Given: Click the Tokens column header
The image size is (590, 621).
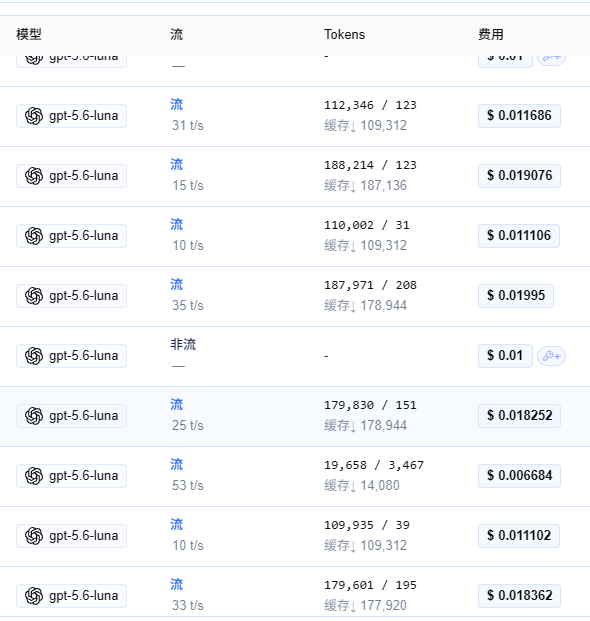Looking at the screenshot, I should coord(344,34).
